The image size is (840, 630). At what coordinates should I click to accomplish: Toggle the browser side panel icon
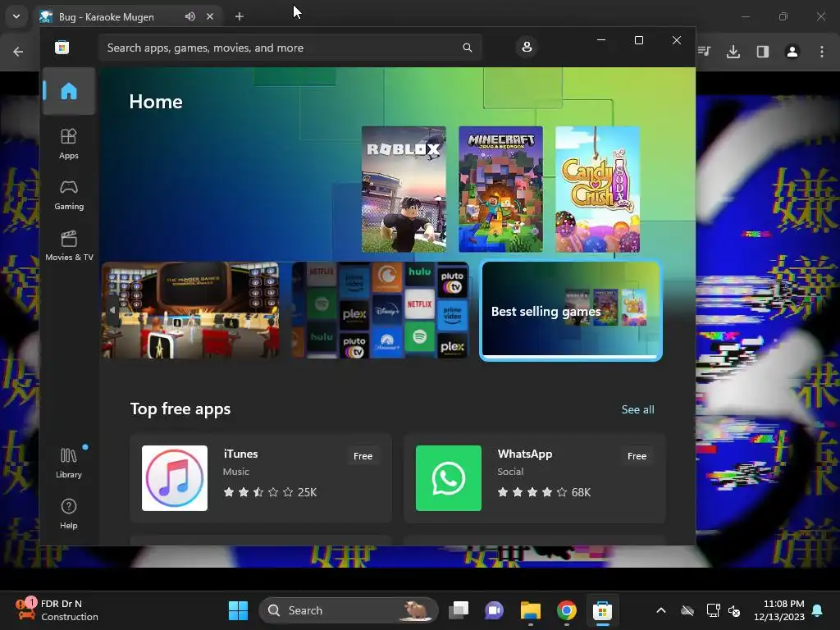point(763,52)
